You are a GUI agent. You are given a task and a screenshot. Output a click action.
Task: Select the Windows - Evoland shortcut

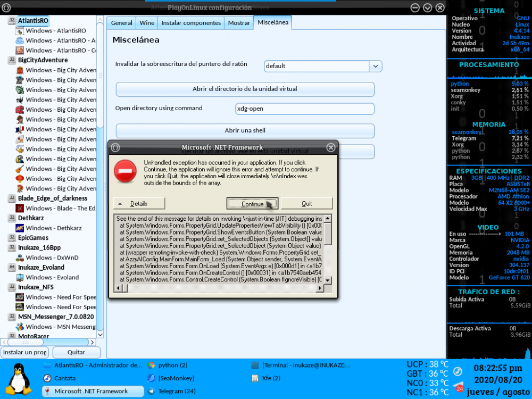[x=52, y=277]
